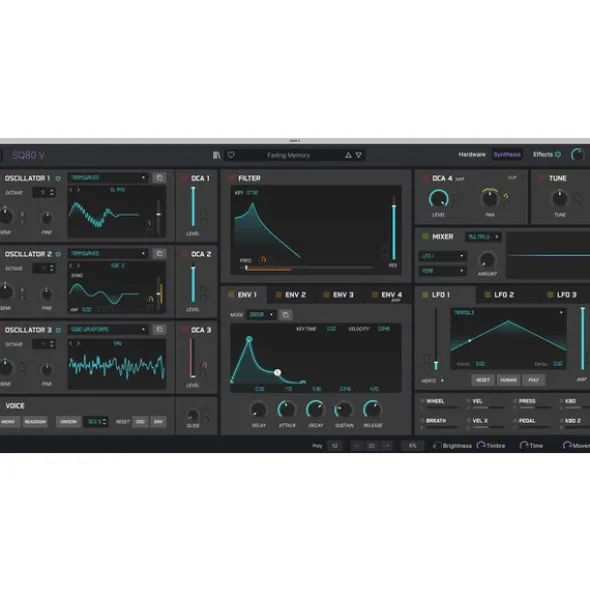Screen dimensions: 590x591
Task: Click the envelope Release knob
Action: coord(372,410)
